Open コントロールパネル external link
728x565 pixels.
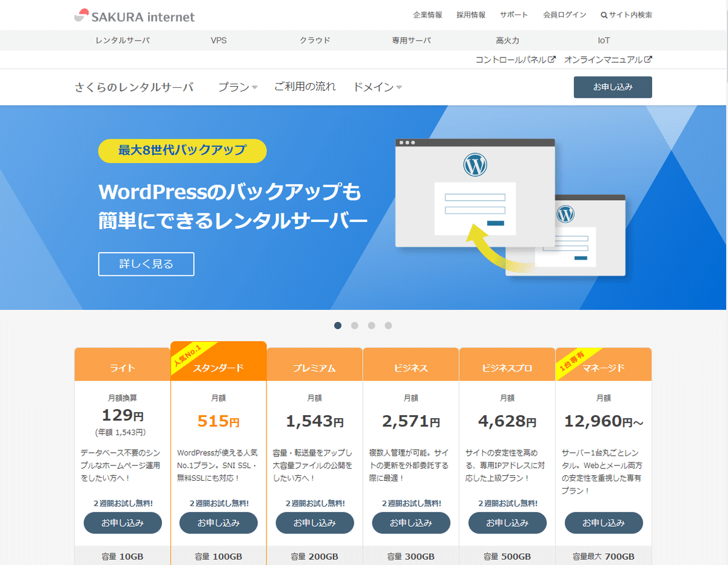pyautogui.click(x=515, y=59)
